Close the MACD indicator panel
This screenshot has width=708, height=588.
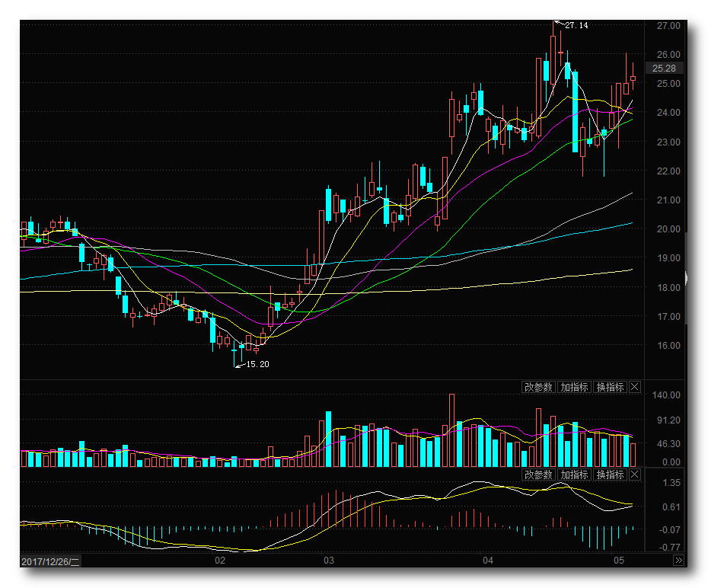[636, 475]
